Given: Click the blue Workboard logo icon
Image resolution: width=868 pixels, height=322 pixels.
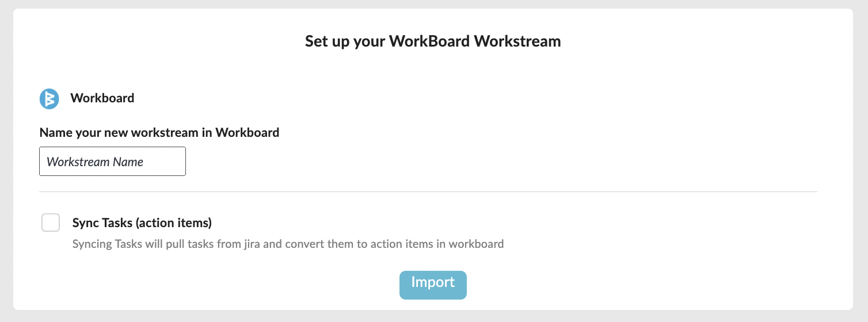Looking at the screenshot, I should [x=50, y=98].
